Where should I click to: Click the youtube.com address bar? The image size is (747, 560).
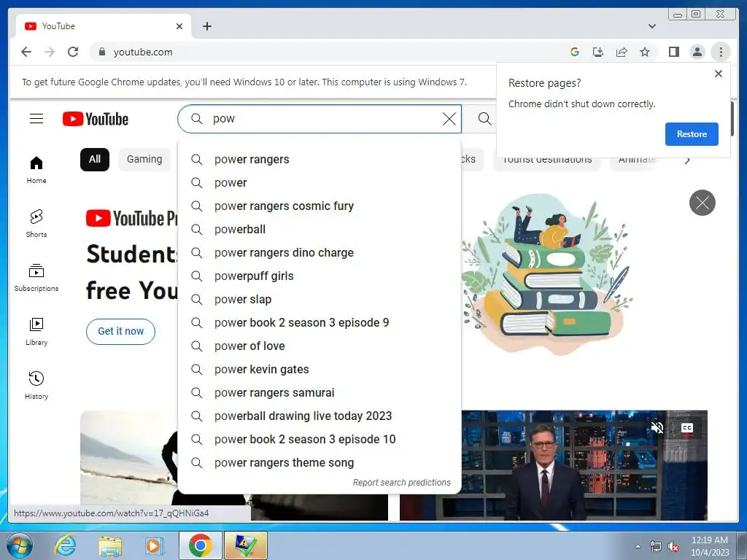click(x=329, y=52)
